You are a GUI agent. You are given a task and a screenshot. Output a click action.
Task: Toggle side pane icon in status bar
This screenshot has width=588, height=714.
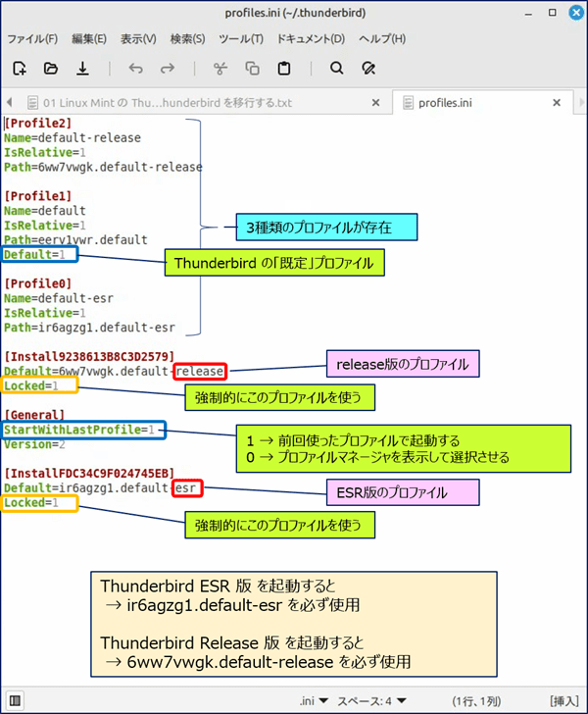click(x=15, y=700)
